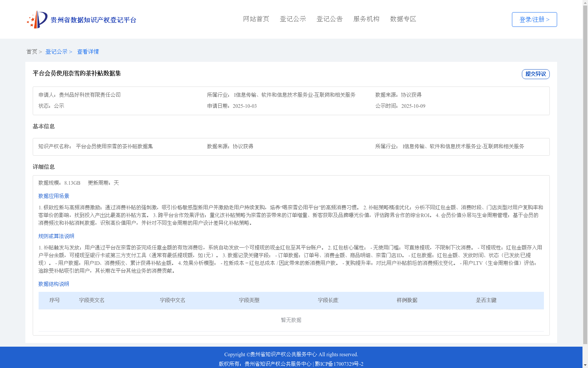Click the 数据规模 value 8.13GB
Viewport: 588px width, 368px height.
pos(72,183)
